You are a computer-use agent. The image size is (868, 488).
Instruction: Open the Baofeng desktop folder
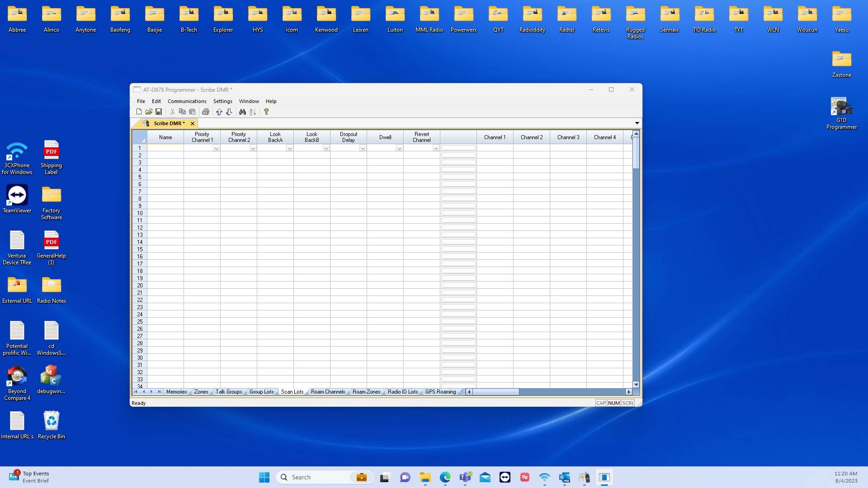(120, 20)
